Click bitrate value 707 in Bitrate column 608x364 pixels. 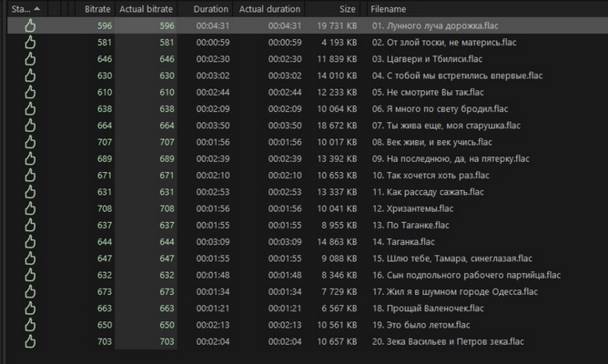tap(105, 142)
